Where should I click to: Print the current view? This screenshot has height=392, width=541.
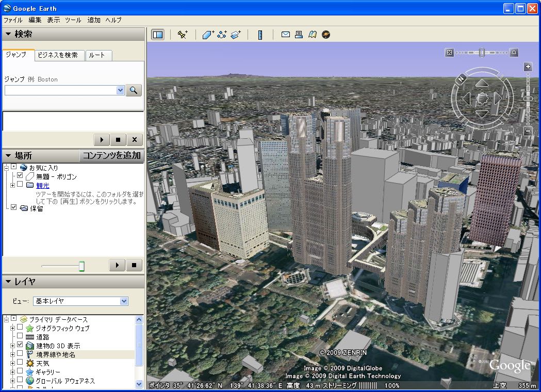pyautogui.click(x=299, y=35)
